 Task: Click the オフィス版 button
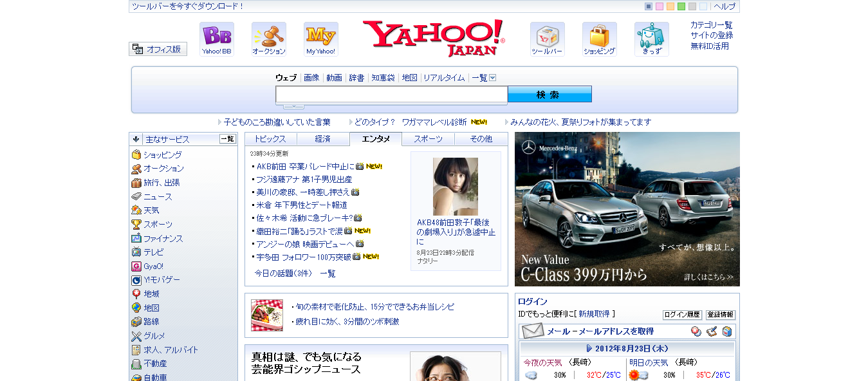coord(158,49)
